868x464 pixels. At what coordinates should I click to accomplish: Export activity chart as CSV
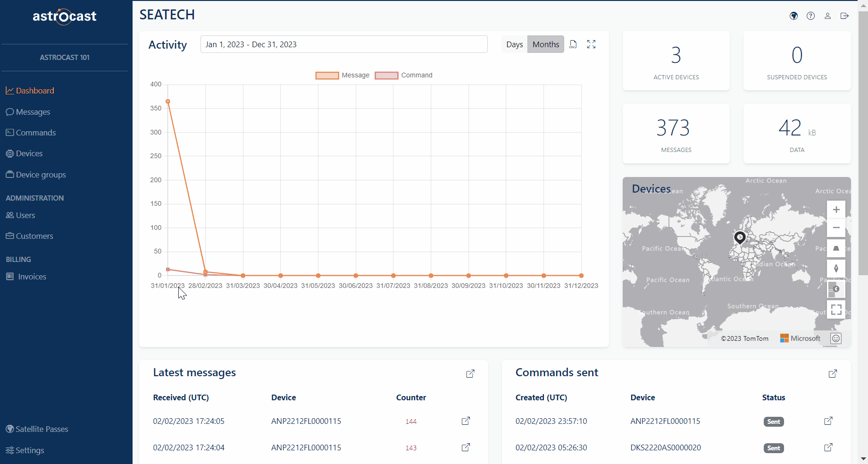[x=573, y=44]
